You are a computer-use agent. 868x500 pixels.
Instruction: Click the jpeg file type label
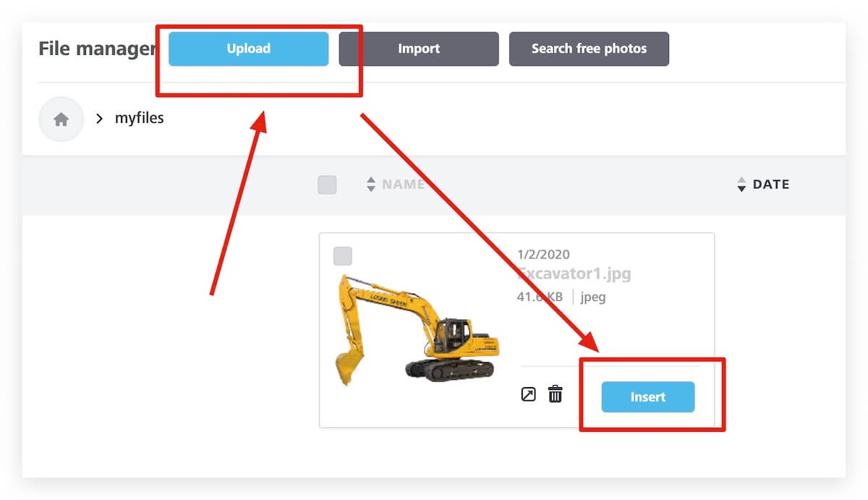593,297
